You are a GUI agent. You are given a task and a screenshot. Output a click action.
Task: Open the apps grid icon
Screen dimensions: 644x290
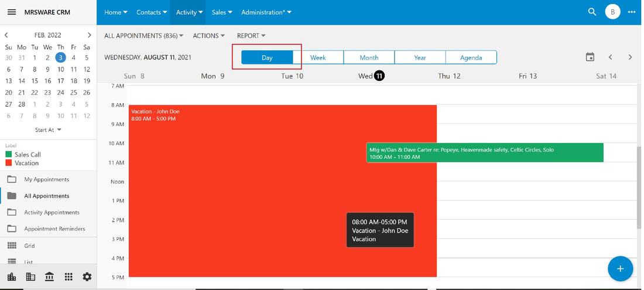pos(68,277)
